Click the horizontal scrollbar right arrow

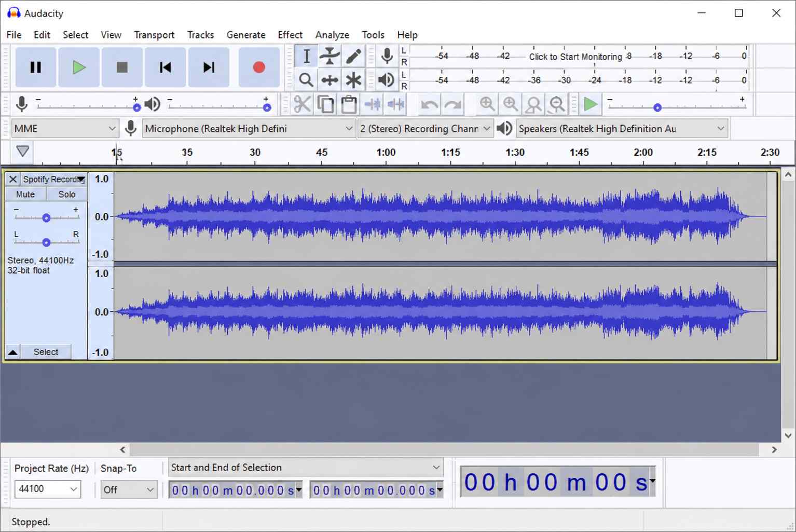774,449
